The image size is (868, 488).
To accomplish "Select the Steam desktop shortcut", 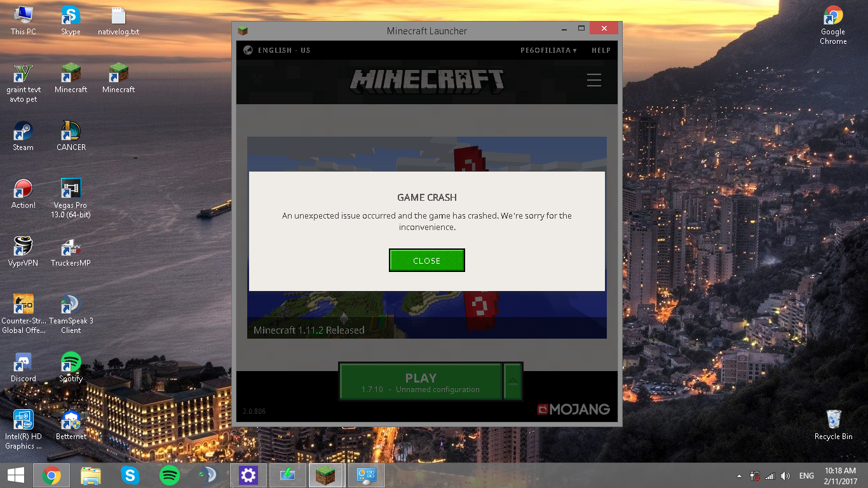I will point(24,137).
